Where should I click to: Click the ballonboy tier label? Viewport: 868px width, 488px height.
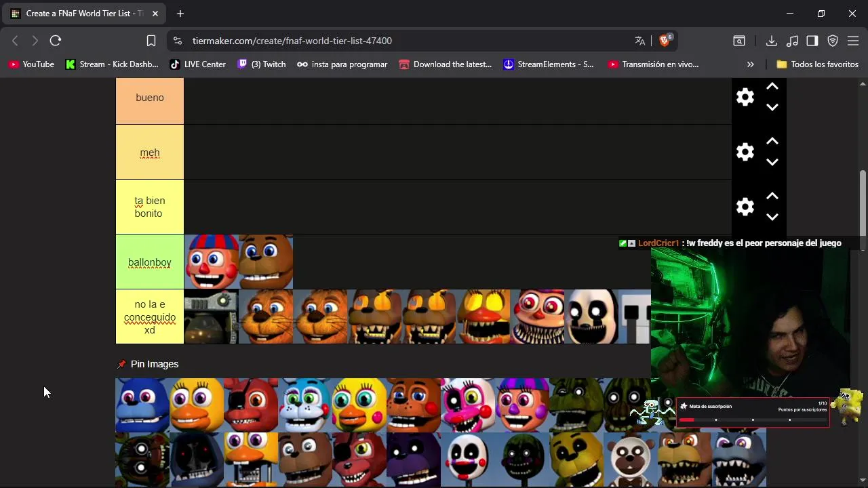(x=150, y=262)
